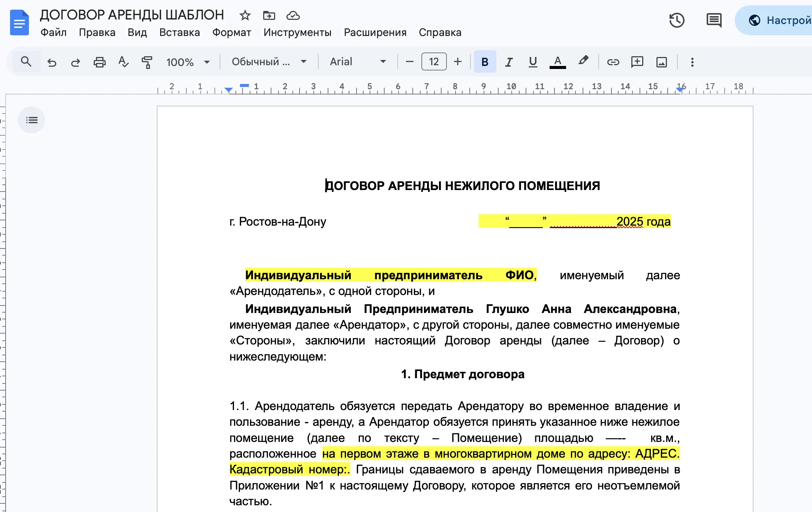The width and height of the screenshot is (812, 512).
Task: Redo the last change
Action: click(x=75, y=62)
